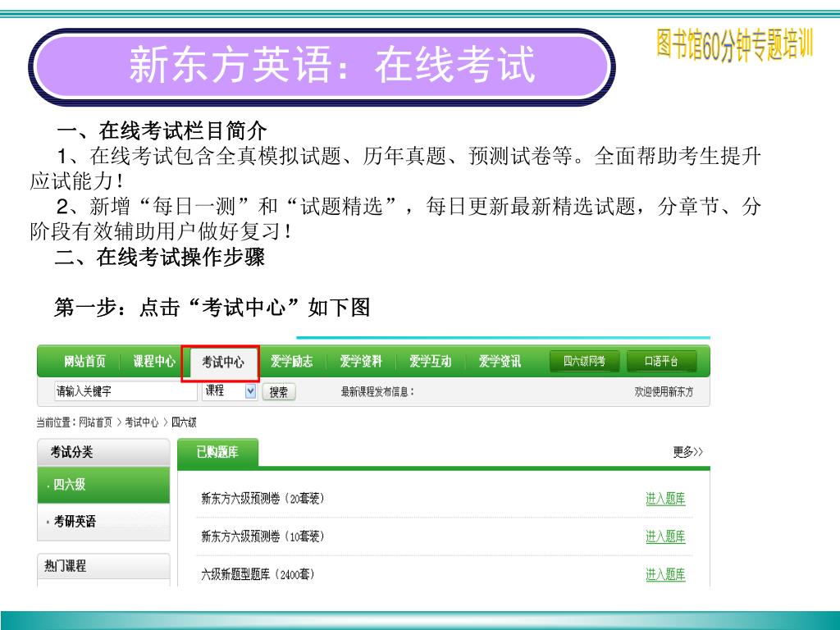The height and width of the screenshot is (630, 840).
Task: Click the 四六级 breadcrumb text
Action: pos(184,422)
